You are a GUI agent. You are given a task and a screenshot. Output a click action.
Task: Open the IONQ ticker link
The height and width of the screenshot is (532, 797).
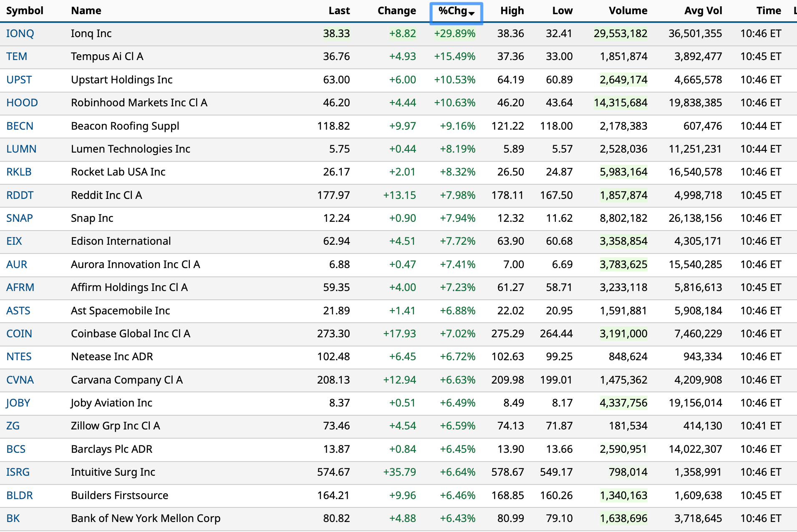point(20,33)
